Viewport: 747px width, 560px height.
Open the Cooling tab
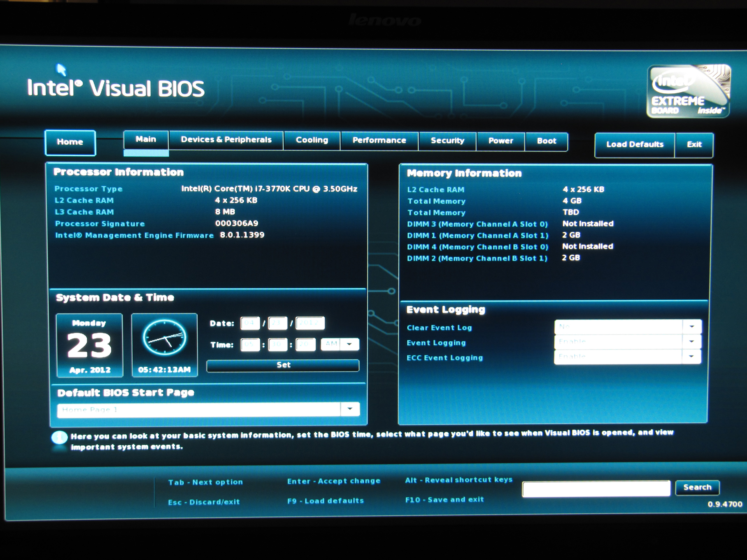(312, 140)
